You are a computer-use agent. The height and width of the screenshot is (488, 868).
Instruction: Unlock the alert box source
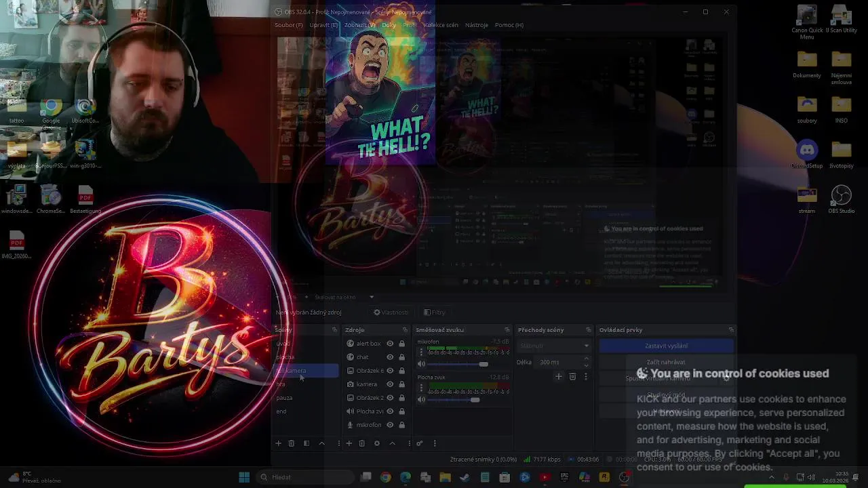(401, 344)
